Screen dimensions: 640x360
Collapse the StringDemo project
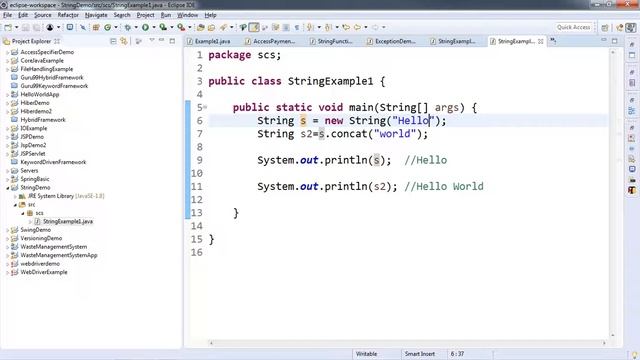pyautogui.click(x=7, y=188)
